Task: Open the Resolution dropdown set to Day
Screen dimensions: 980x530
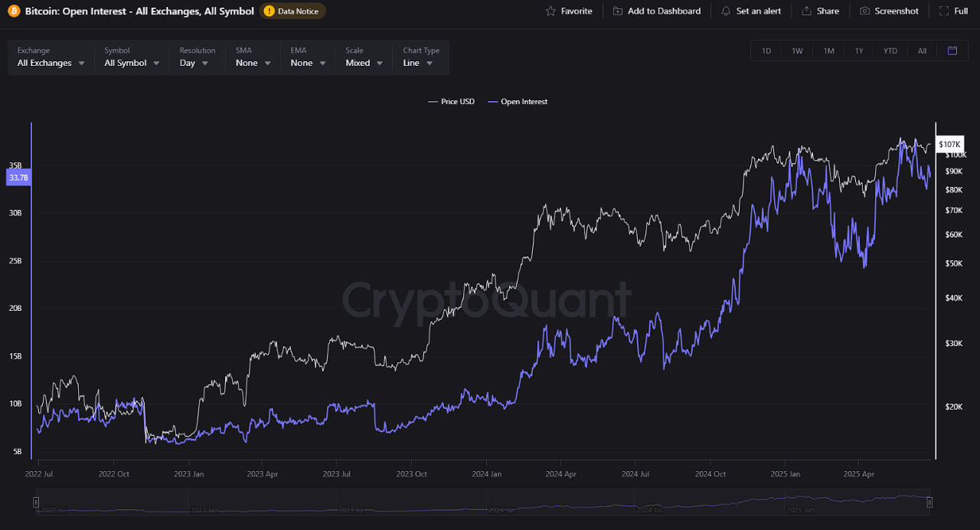Action: pos(198,57)
